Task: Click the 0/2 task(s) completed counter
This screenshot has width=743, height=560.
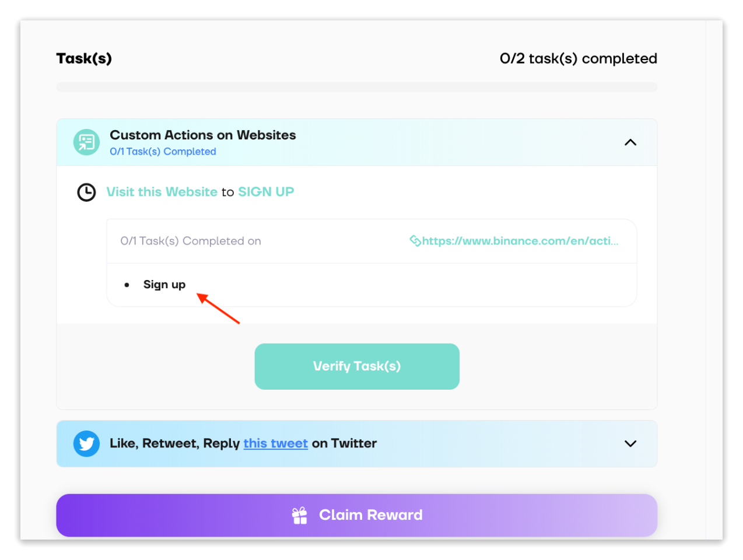Action: (x=578, y=59)
